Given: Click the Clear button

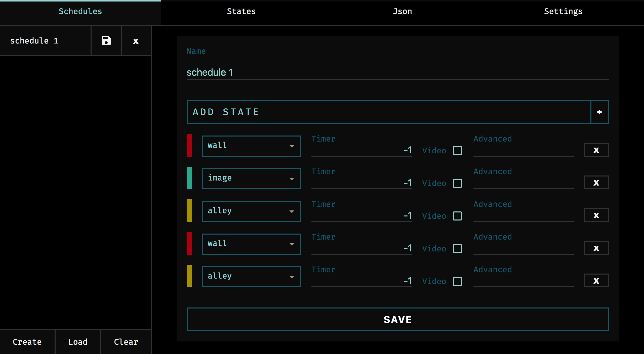Looking at the screenshot, I should tap(126, 342).
